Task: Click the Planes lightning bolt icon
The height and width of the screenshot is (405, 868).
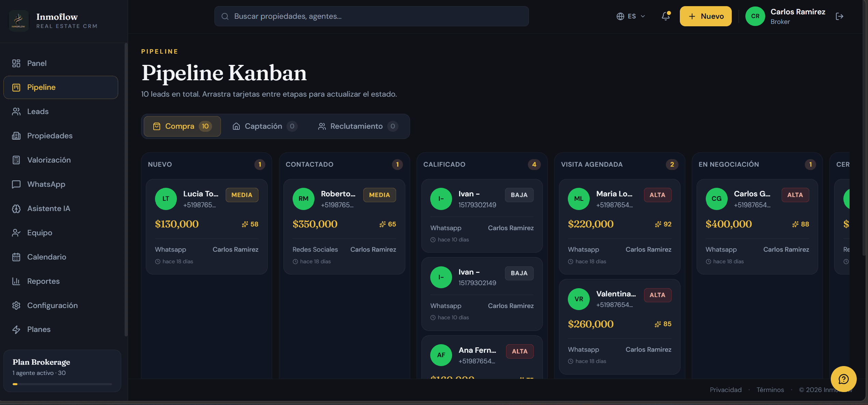Action: coord(16,329)
